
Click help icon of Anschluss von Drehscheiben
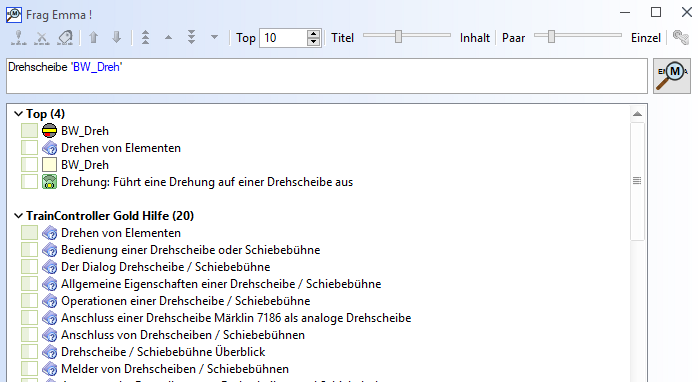click(x=49, y=335)
